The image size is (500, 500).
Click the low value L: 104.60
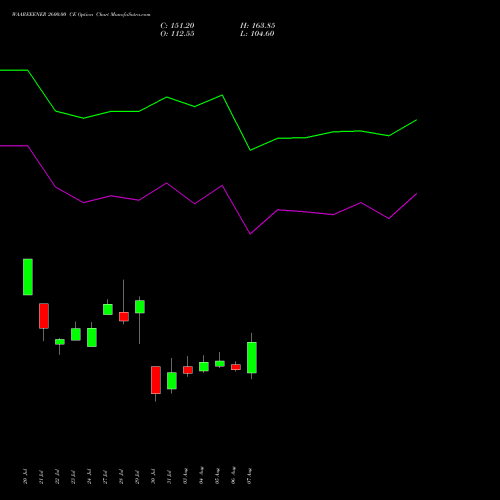point(257,34)
